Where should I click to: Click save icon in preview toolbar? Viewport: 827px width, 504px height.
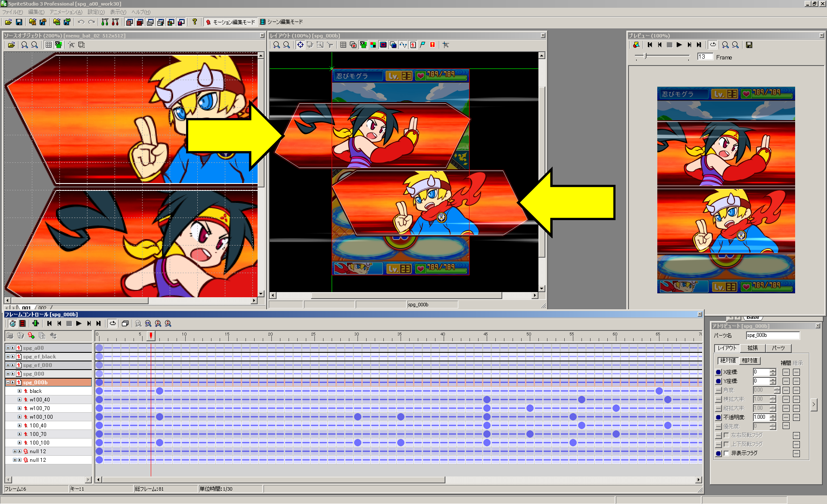749,45
